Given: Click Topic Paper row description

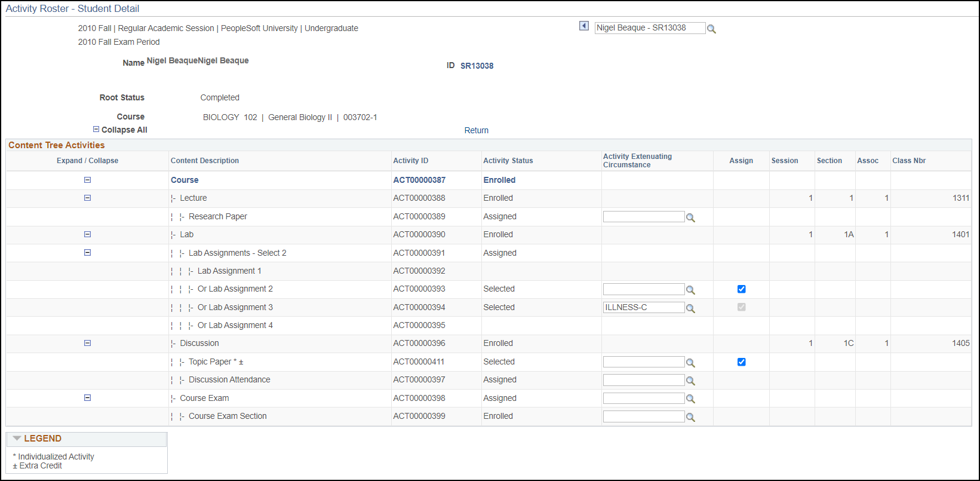Looking at the screenshot, I should [216, 361].
